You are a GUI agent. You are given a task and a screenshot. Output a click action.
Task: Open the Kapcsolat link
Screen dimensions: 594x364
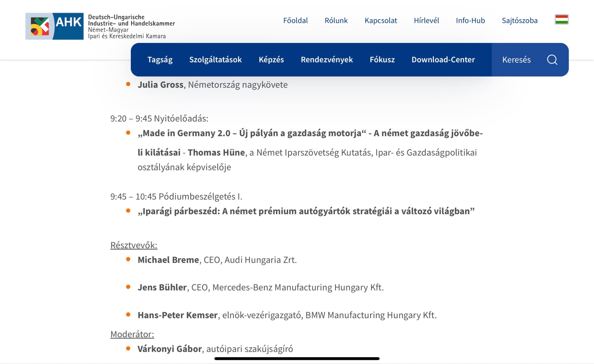[381, 21]
